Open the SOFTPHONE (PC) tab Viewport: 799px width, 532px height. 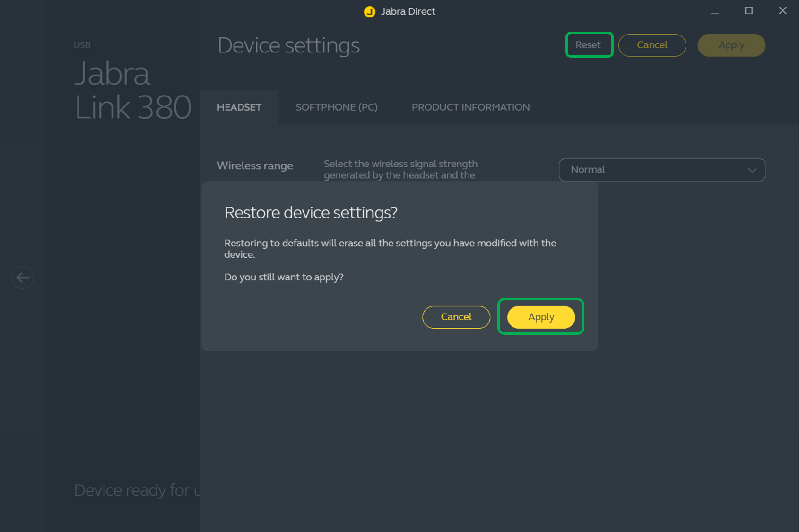click(x=336, y=107)
